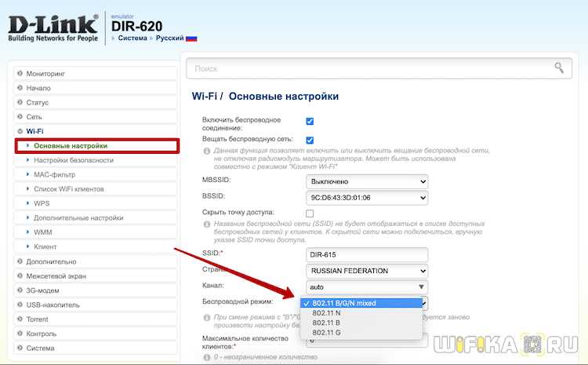588x365 pixels.
Task: Click the Russian flag icon
Action: click(x=191, y=38)
